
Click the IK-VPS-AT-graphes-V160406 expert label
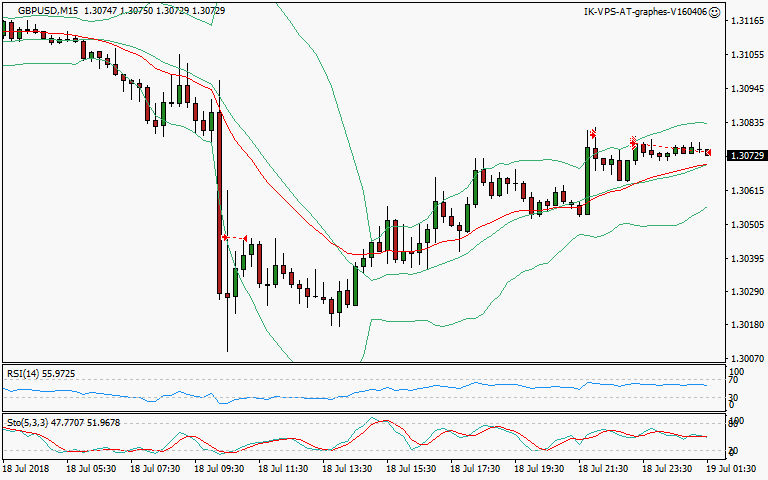(646, 12)
